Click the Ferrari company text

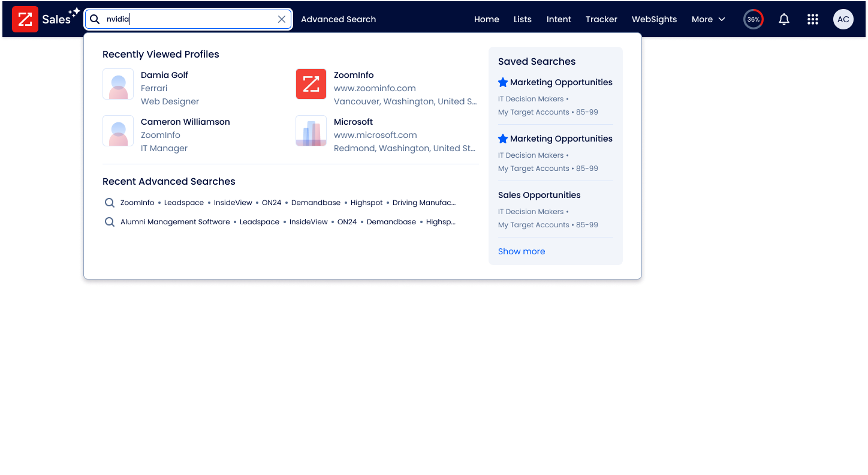pyautogui.click(x=154, y=88)
